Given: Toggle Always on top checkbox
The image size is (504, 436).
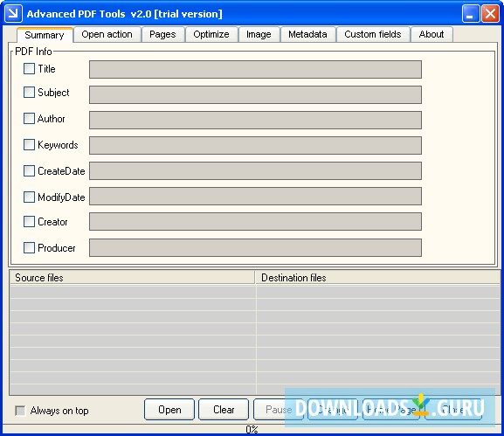Looking at the screenshot, I should click(x=20, y=411).
